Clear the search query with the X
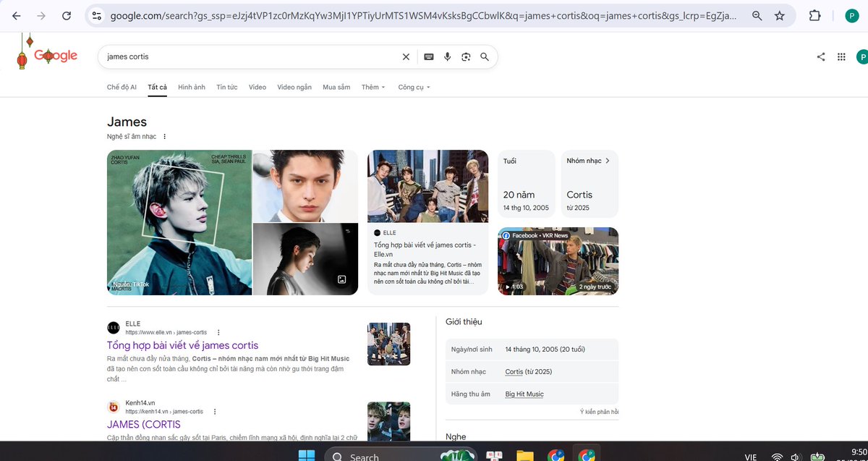Image resolution: width=868 pixels, height=461 pixels. pyautogui.click(x=406, y=56)
